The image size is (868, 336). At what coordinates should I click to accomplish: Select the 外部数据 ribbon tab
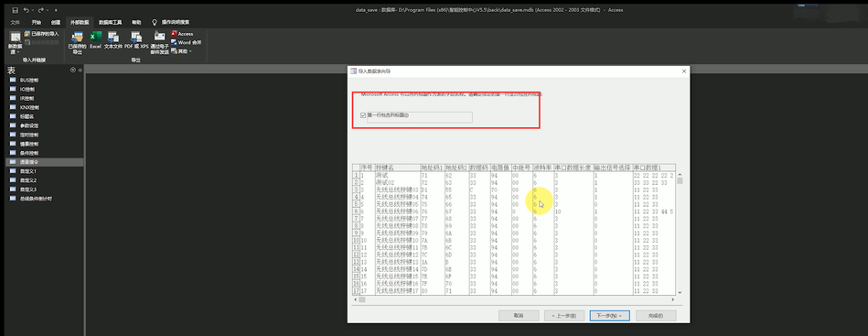point(80,22)
